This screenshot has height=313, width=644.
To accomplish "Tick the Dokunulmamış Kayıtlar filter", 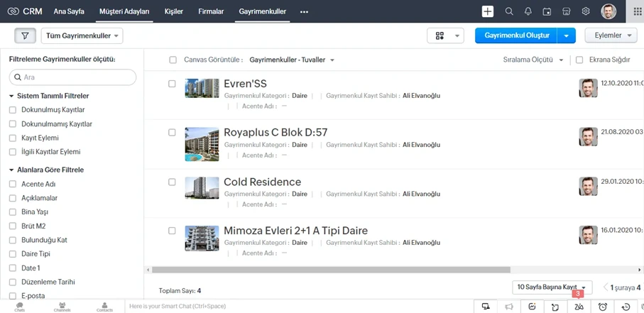I will coord(13,124).
